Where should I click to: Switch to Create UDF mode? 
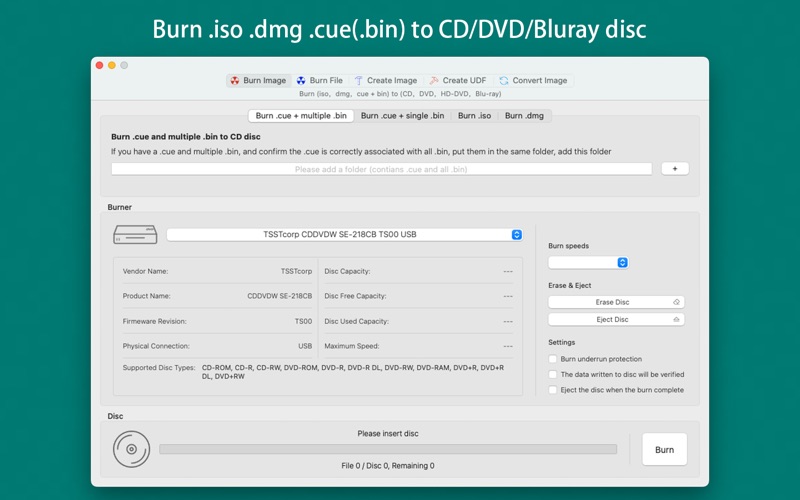[x=458, y=81]
